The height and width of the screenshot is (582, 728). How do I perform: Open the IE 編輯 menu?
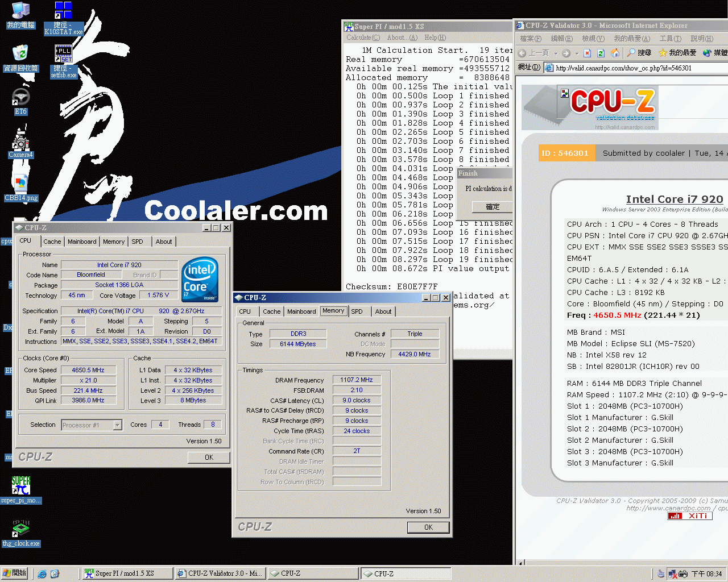(x=561, y=39)
